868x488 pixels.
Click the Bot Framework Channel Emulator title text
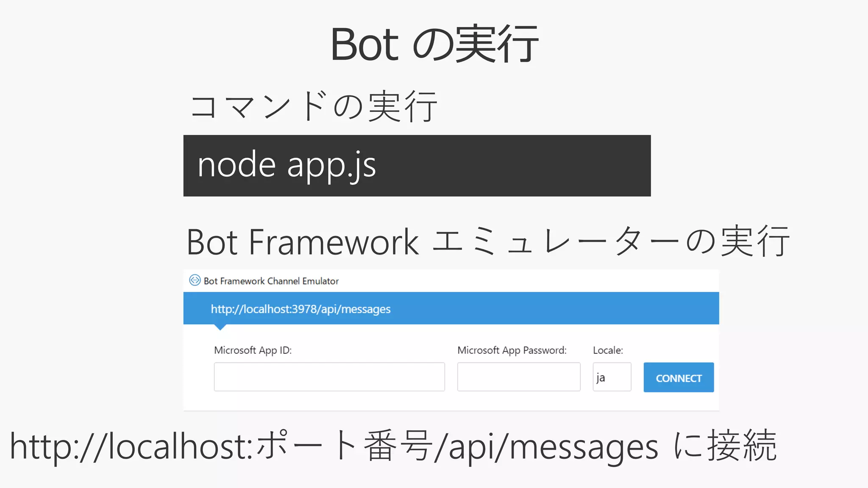271,281
